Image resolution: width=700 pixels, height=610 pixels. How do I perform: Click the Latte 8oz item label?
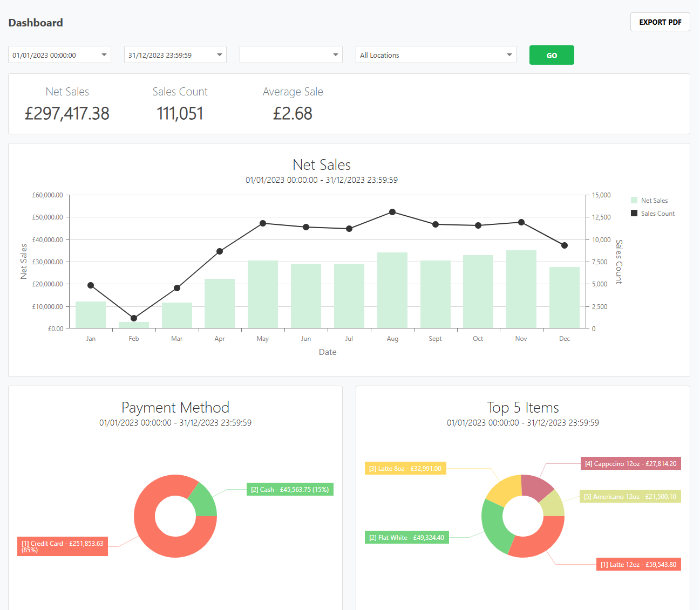click(x=405, y=469)
